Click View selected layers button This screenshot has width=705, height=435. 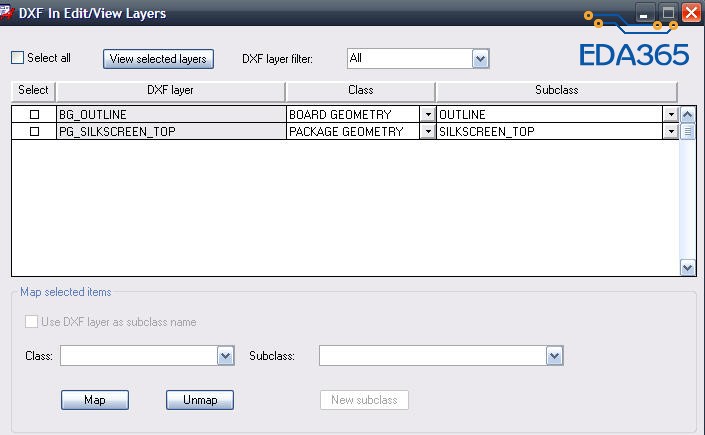(x=158, y=59)
